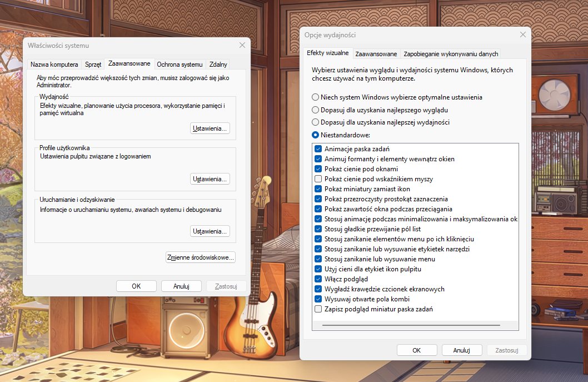The image size is (588, 382).
Task: Toggle Pokaż zawartość okna podczas przeciągania
Action: coord(318,209)
